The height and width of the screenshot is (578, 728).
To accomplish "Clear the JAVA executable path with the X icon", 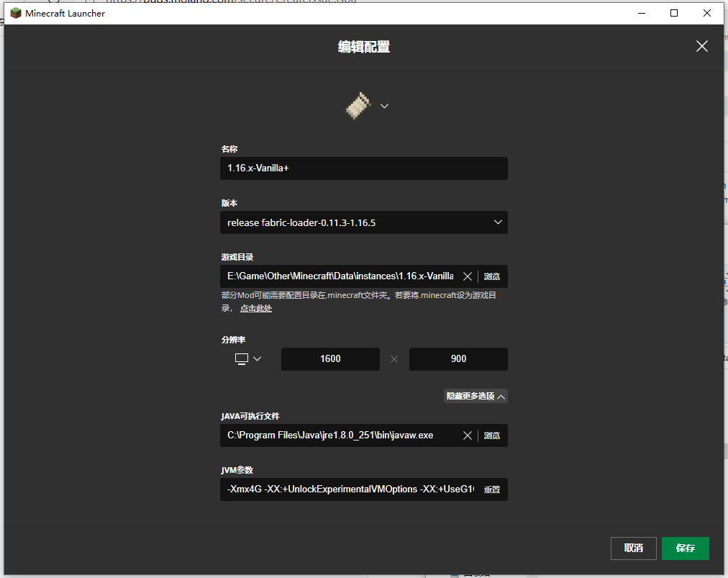I will tap(468, 435).
